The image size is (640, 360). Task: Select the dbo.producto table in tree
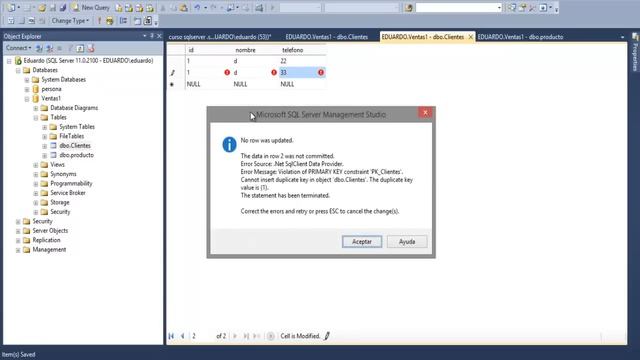[76, 155]
